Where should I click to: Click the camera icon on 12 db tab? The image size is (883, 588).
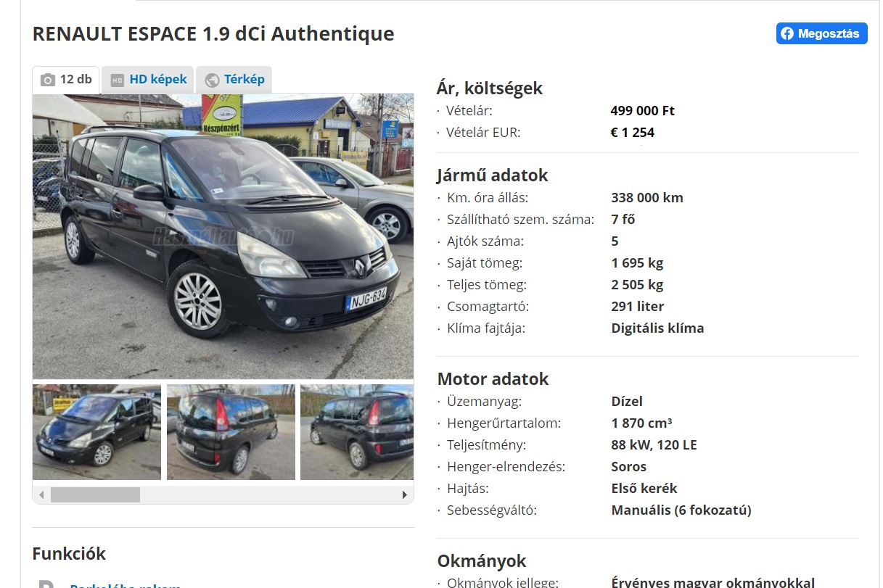(x=48, y=80)
